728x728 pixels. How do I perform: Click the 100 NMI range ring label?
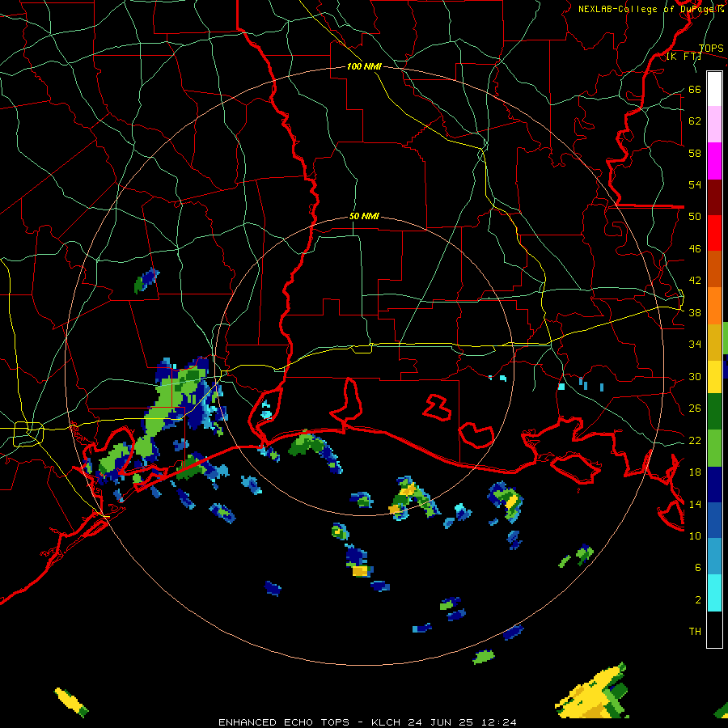(364, 66)
